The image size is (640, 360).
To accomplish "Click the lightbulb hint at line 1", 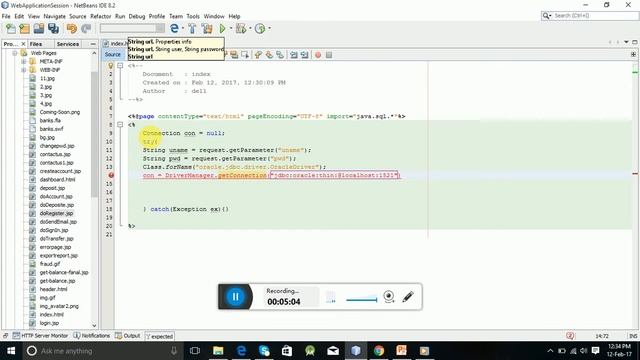I will tap(110, 65).
